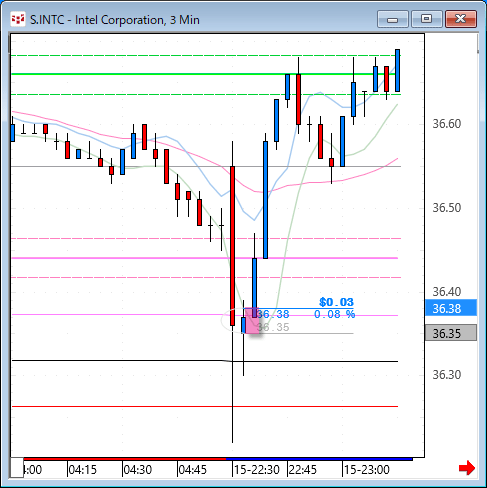The height and width of the screenshot is (488, 487).
Task: Click the 15-23:00 time axis label
Action: pyautogui.click(x=367, y=470)
